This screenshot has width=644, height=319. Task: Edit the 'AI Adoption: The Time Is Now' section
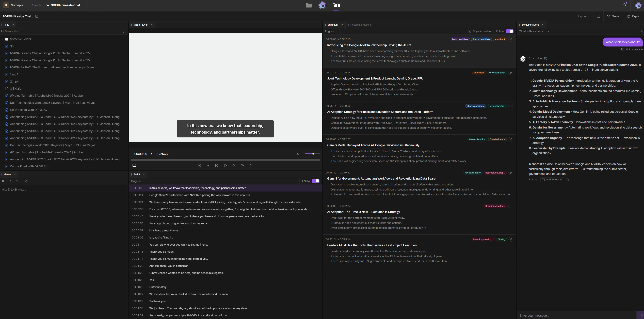(x=511, y=206)
